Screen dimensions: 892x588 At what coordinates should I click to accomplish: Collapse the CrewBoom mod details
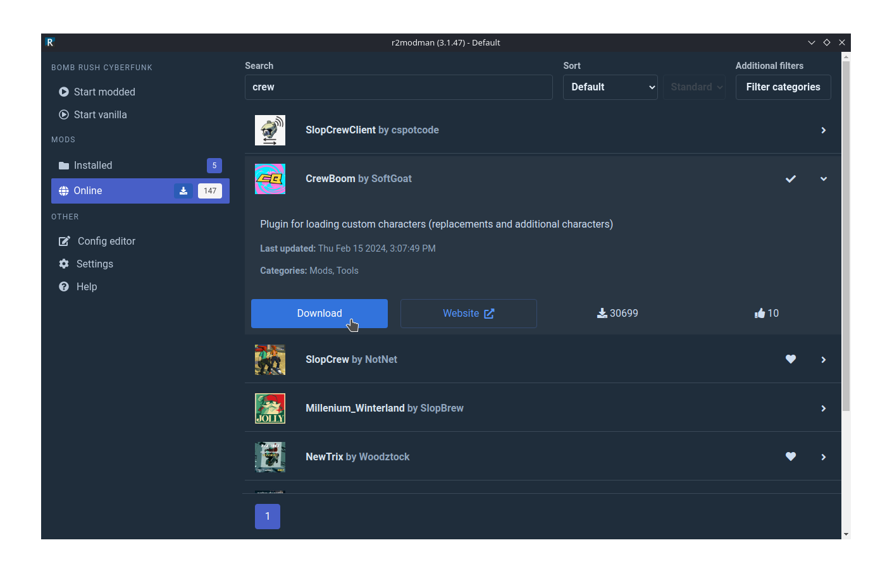824,179
